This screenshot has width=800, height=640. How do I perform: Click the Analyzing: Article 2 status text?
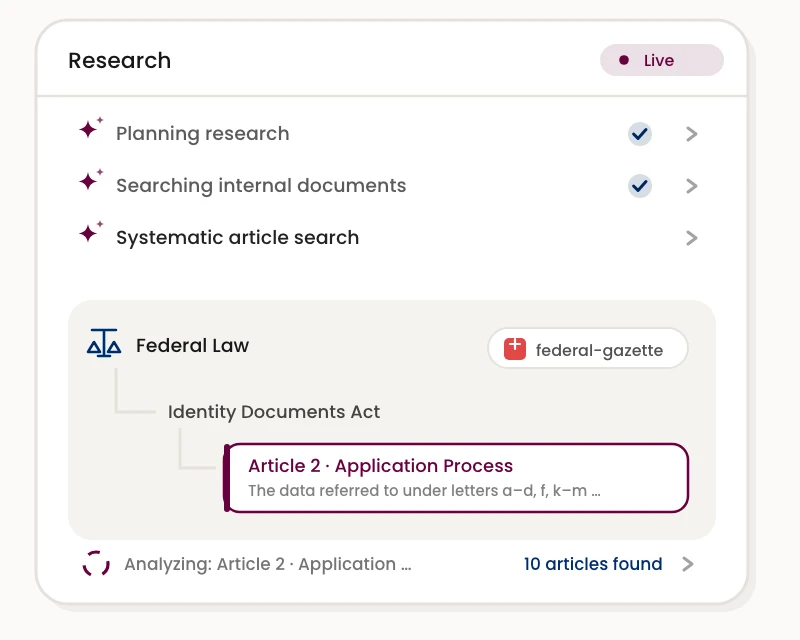coord(267,564)
